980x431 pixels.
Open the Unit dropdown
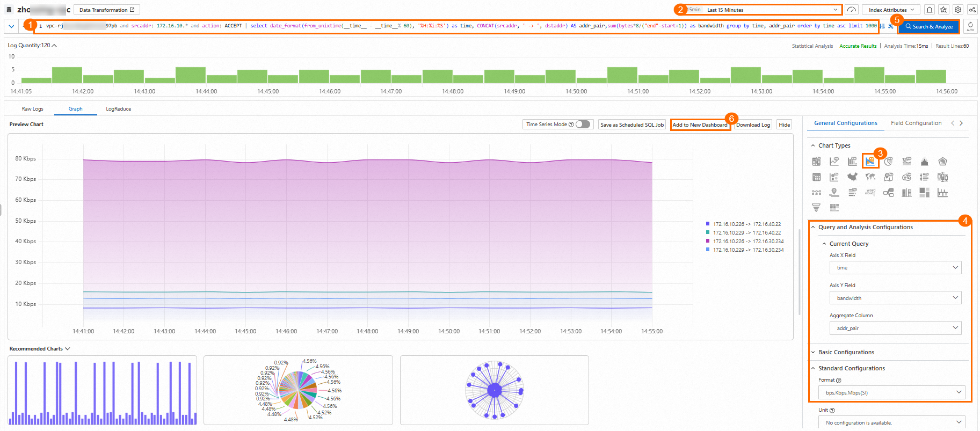[x=892, y=422]
